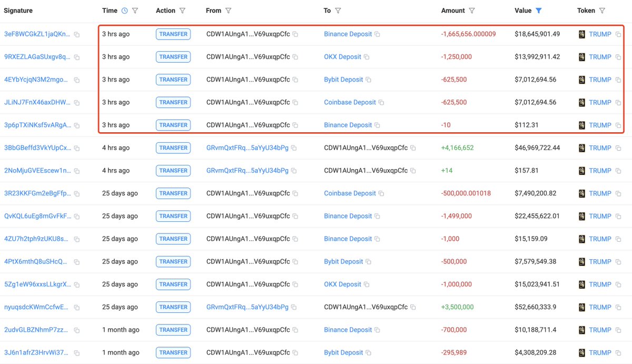This screenshot has width=632, height=364.
Task: Open the From column filter
Action: [x=229, y=11]
